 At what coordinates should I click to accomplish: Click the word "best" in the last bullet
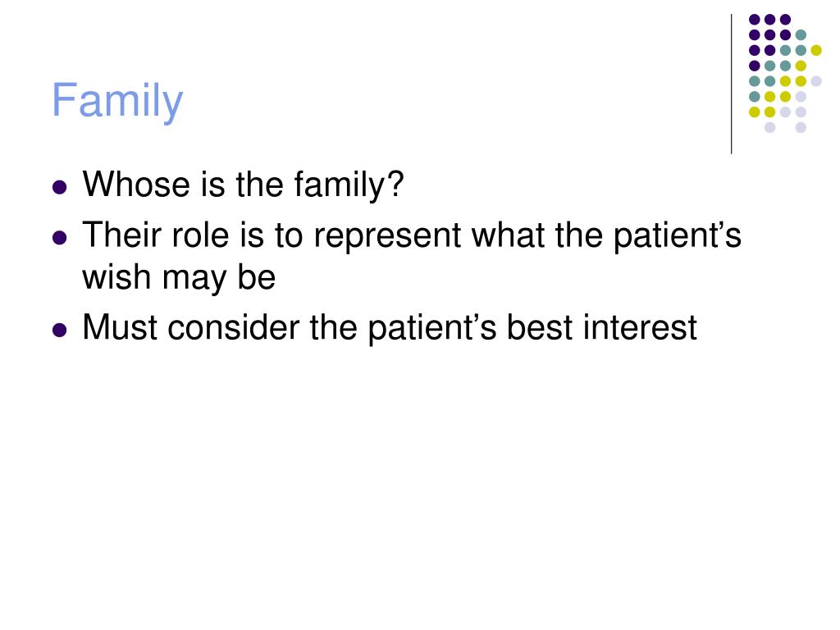[540, 327]
